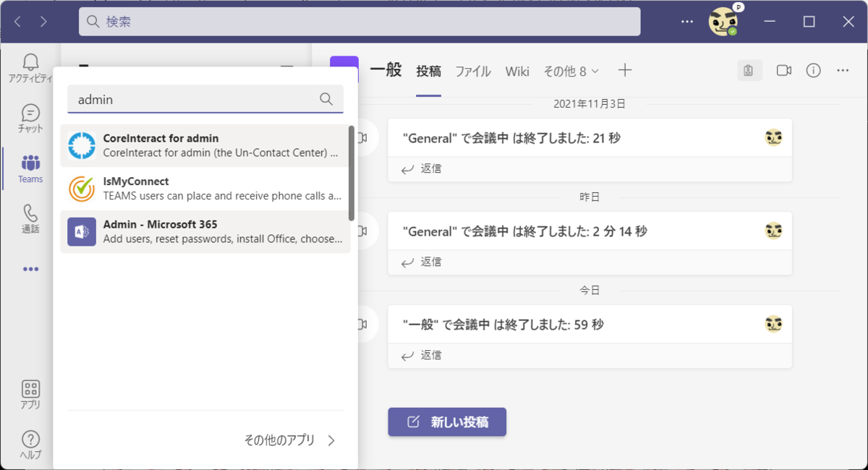Screen dimensions: 868x470
Task: Open settings and more ellipsis in title bar
Action: (x=687, y=22)
